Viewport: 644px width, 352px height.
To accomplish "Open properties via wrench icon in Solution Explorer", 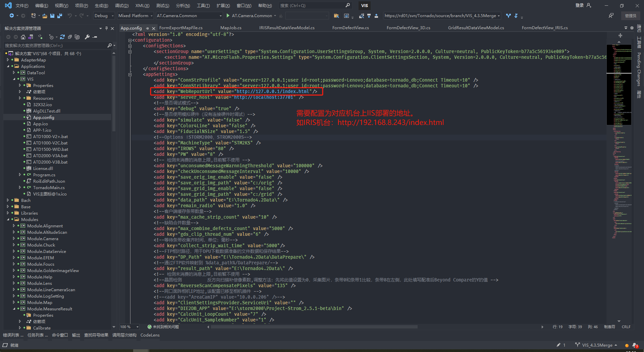I will pyautogui.click(x=87, y=37).
